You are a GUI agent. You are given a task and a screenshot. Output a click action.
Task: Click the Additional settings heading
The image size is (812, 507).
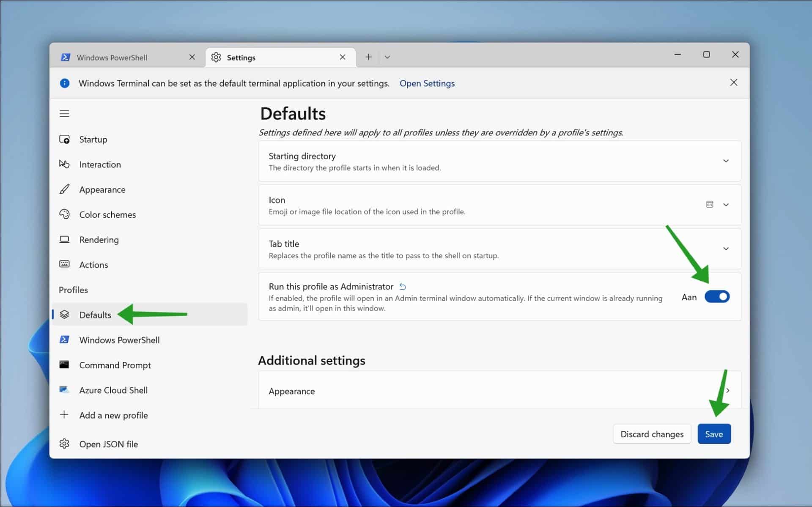[312, 360]
